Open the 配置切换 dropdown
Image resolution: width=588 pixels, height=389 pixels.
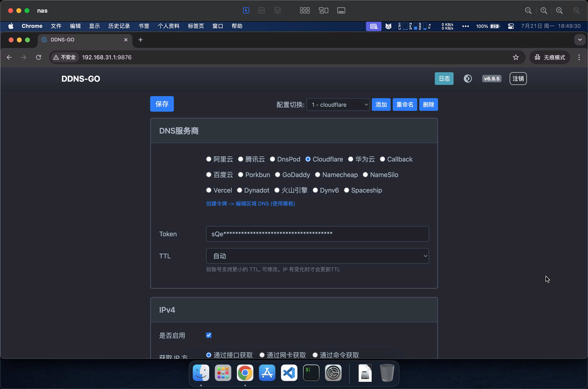coord(338,105)
